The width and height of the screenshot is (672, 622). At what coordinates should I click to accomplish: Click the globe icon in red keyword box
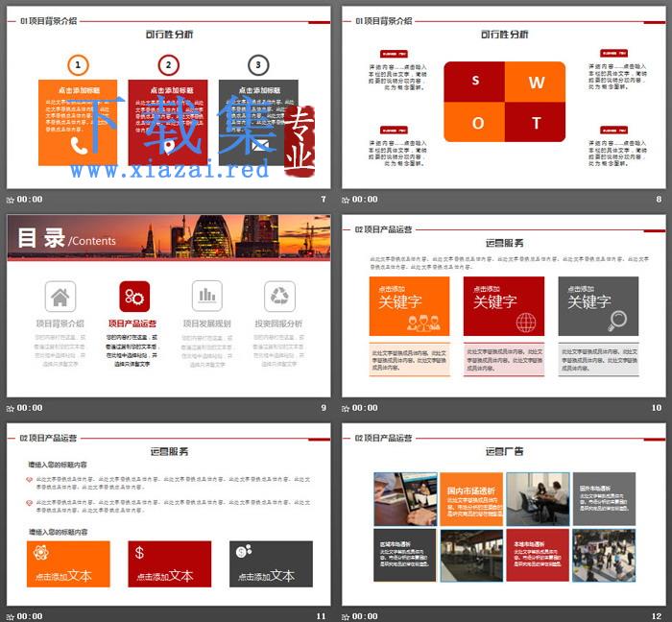click(x=526, y=323)
